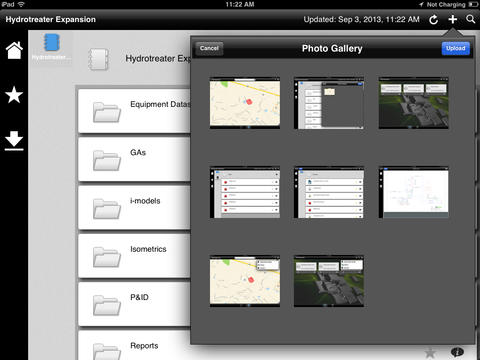Open the Isometrics folder icon

[x=106, y=257]
